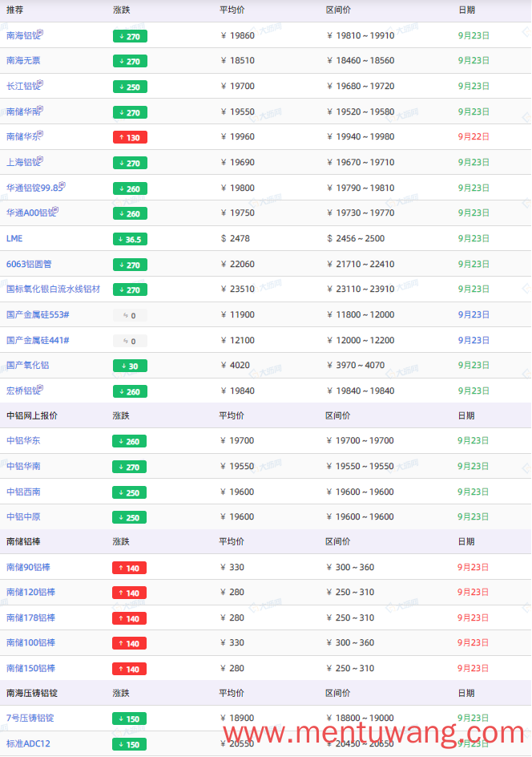This screenshot has height=757, width=532.
Task: Open the 华通A00铝锭 link
Action: point(30,213)
